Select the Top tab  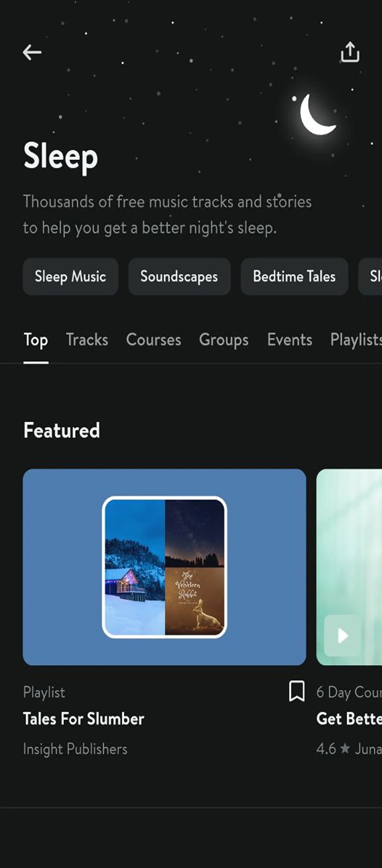click(x=36, y=340)
